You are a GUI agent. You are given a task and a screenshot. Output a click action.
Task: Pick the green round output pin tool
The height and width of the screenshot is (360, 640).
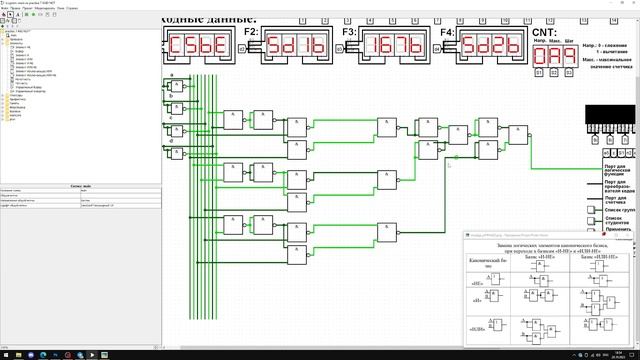pos(33,14)
